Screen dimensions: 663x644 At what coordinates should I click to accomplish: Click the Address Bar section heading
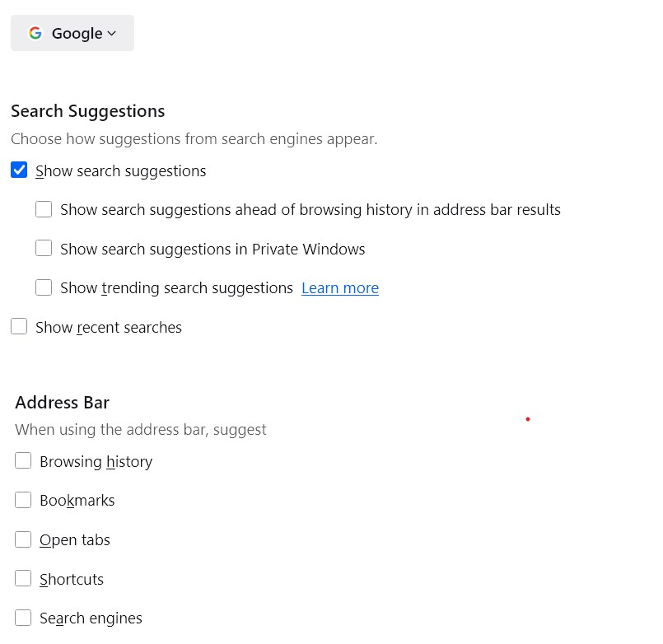[x=62, y=403]
